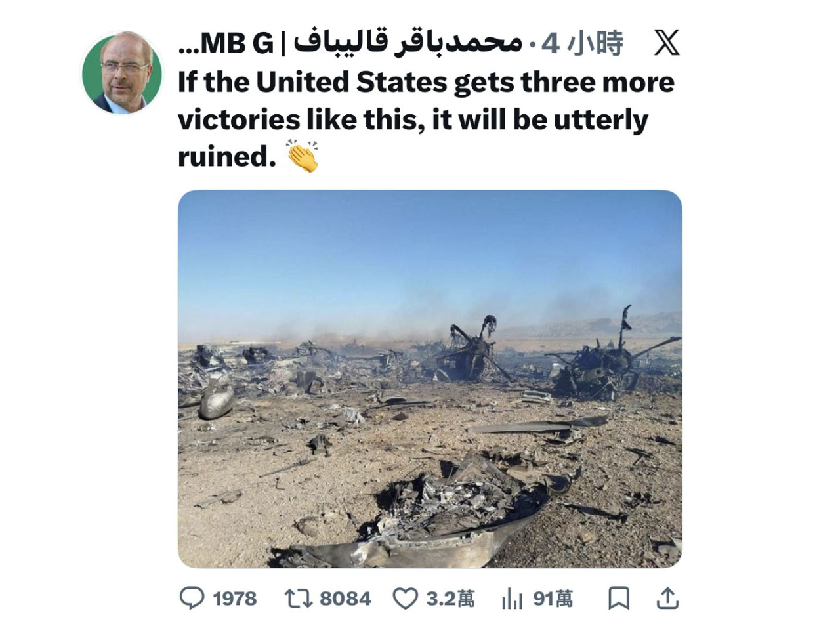Click the Persian name محمدباقر قالیباف
The image size is (840, 630).
click(x=408, y=42)
